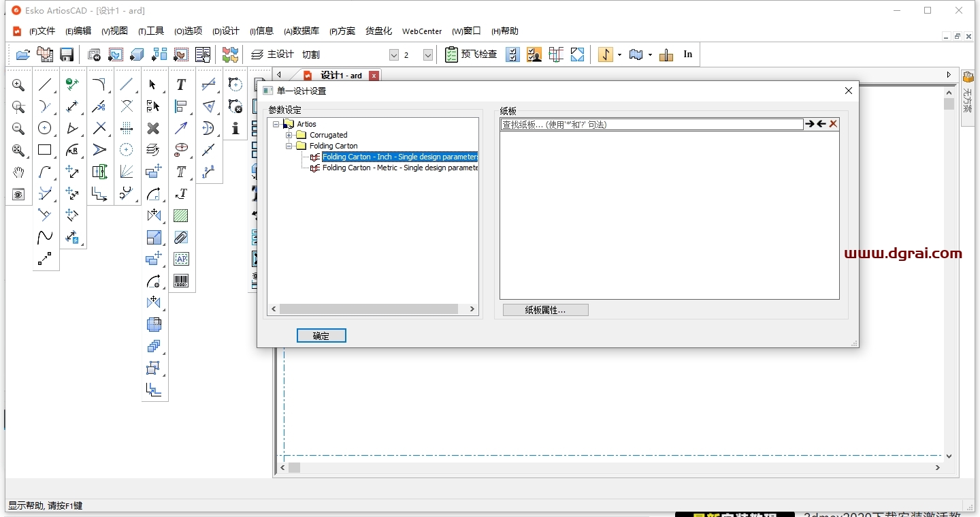This screenshot has width=980, height=517.
Task: Click the In units toolbar button
Action: pos(688,54)
